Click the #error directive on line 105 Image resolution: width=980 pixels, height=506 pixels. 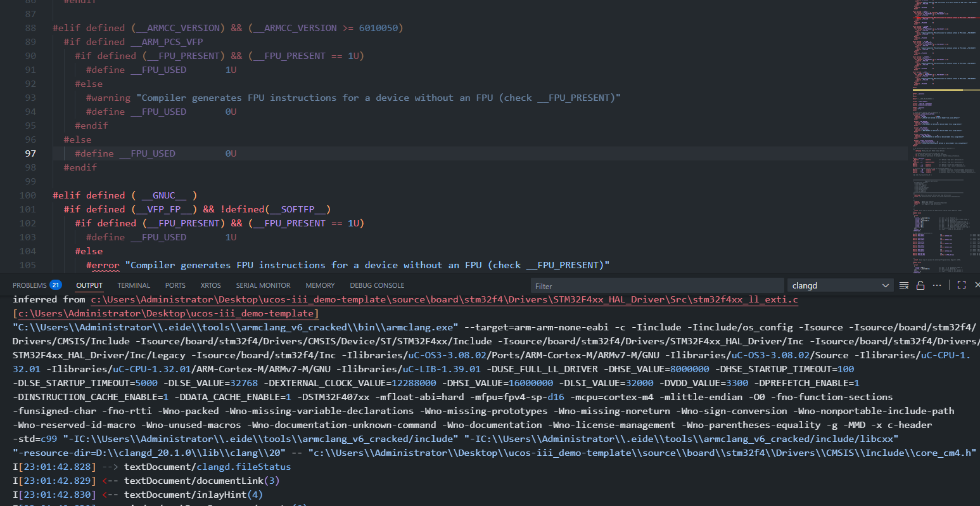pyautogui.click(x=103, y=265)
